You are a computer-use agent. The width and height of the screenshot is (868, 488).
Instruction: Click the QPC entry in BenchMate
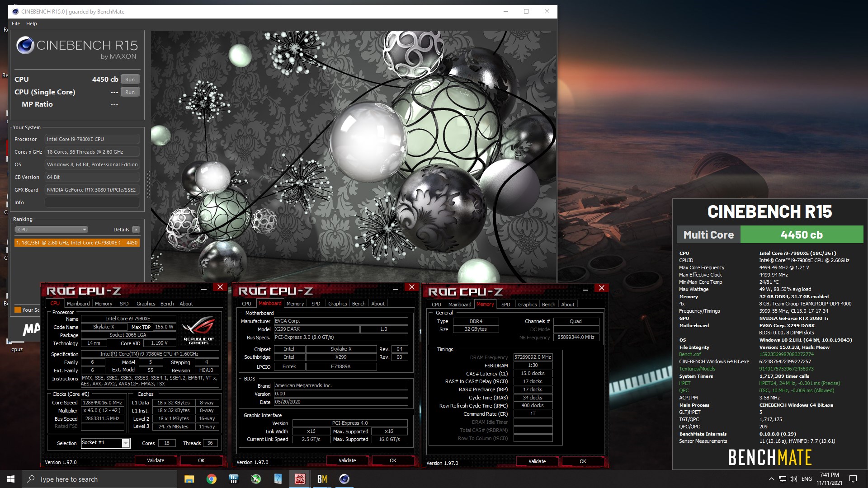pyautogui.click(x=684, y=391)
